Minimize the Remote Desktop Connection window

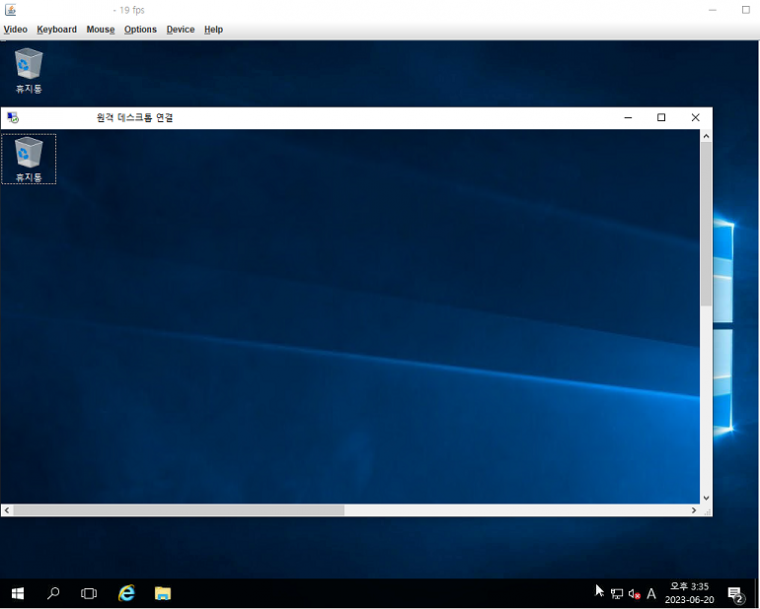click(628, 118)
